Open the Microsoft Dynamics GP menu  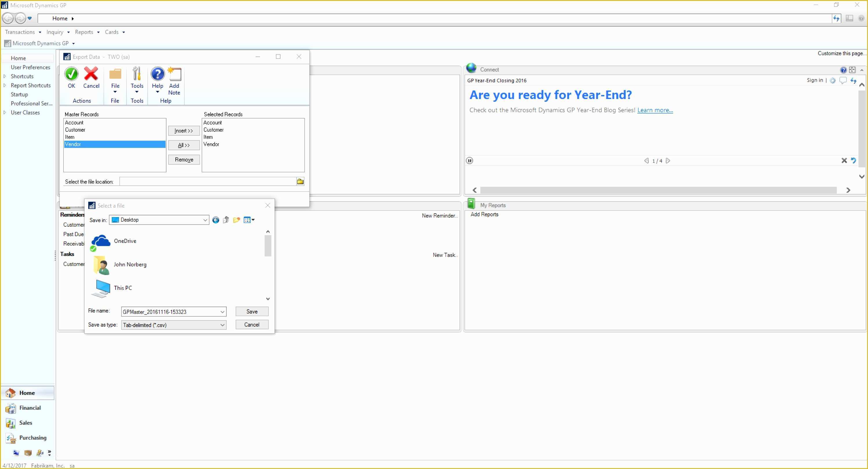(x=39, y=43)
